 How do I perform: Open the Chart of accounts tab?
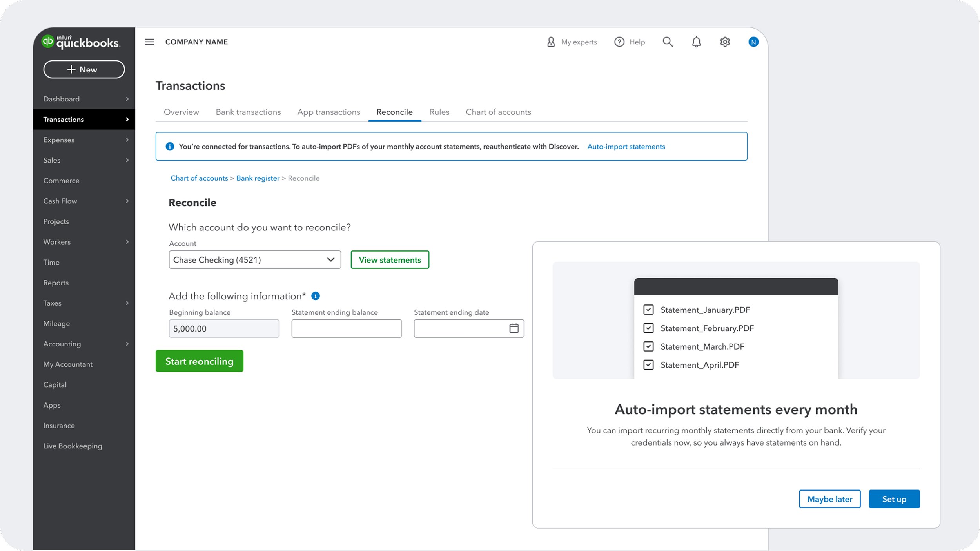pyautogui.click(x=498, y=112)
